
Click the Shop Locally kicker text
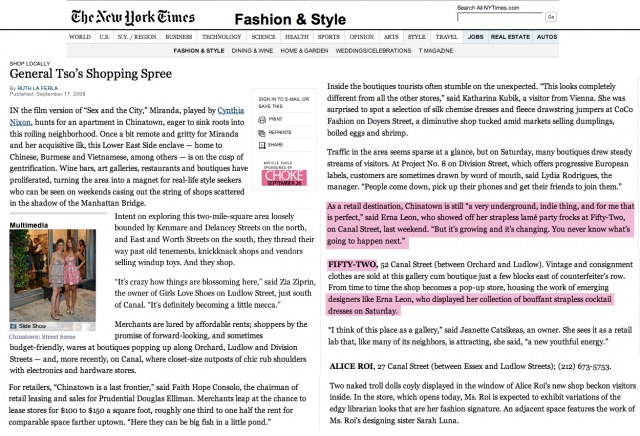[x=30, y=64]
